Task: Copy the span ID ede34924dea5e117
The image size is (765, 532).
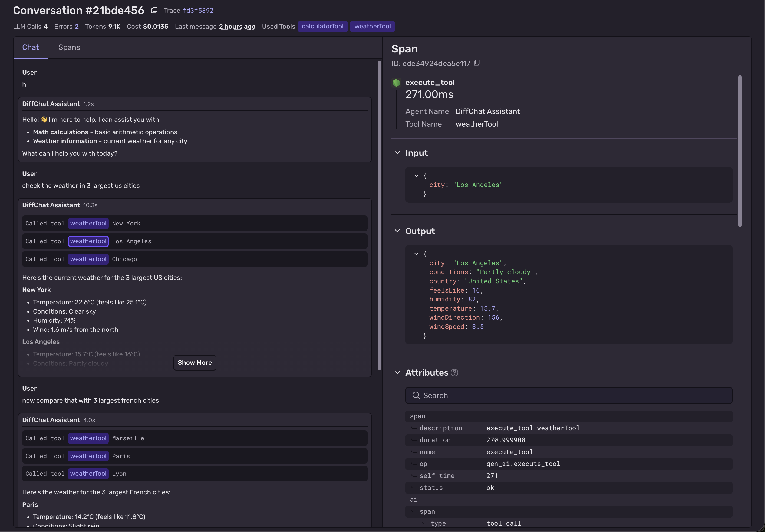Action: [x=477, y=63]
